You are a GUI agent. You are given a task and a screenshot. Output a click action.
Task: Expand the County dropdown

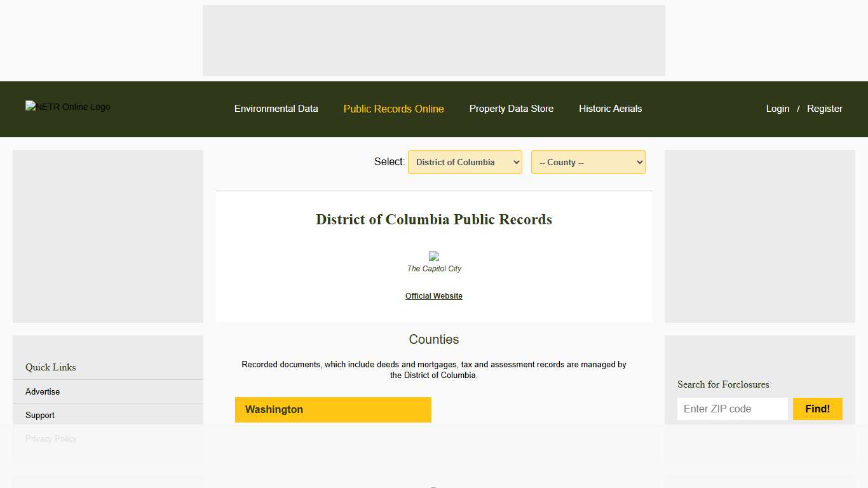point(588,162)
